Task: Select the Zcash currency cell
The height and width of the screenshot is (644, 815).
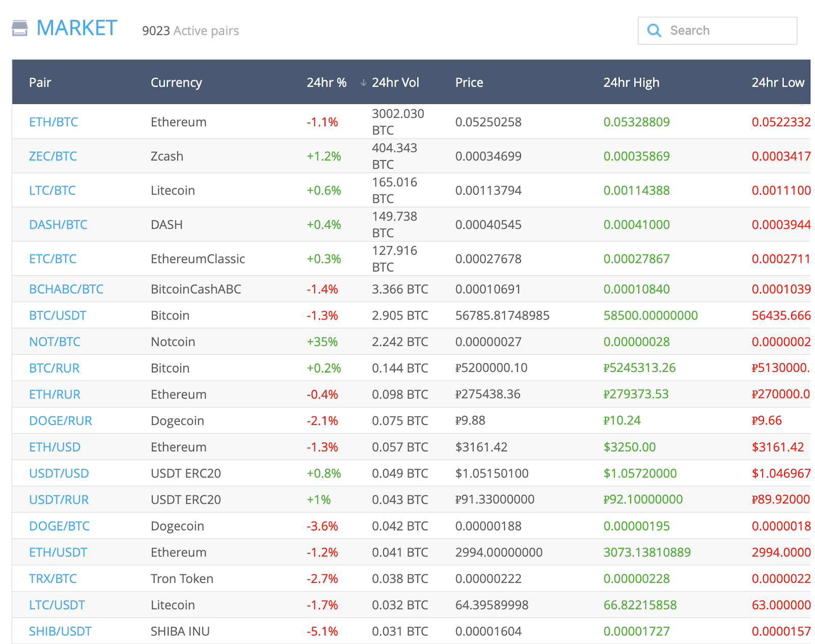Action: pos(167,156)
